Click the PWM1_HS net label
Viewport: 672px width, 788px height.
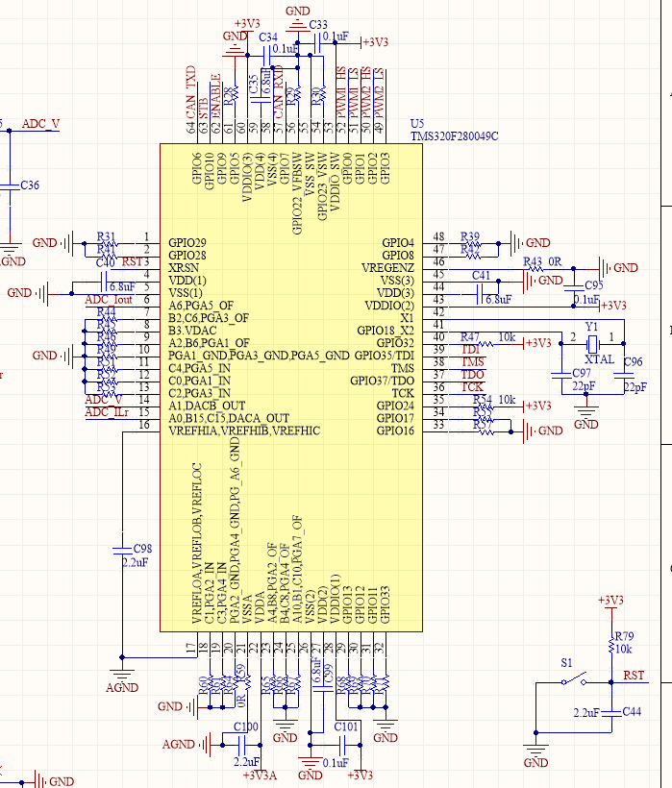341,93
